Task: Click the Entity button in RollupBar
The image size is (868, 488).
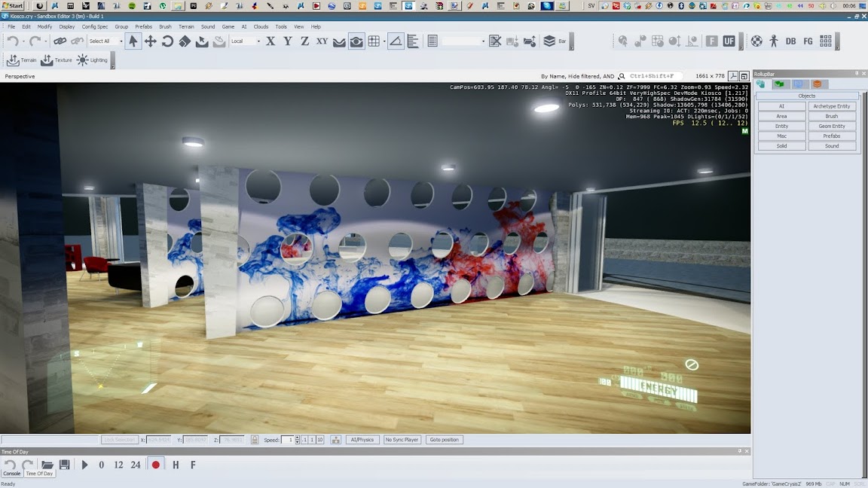Action: coord(781,127)
